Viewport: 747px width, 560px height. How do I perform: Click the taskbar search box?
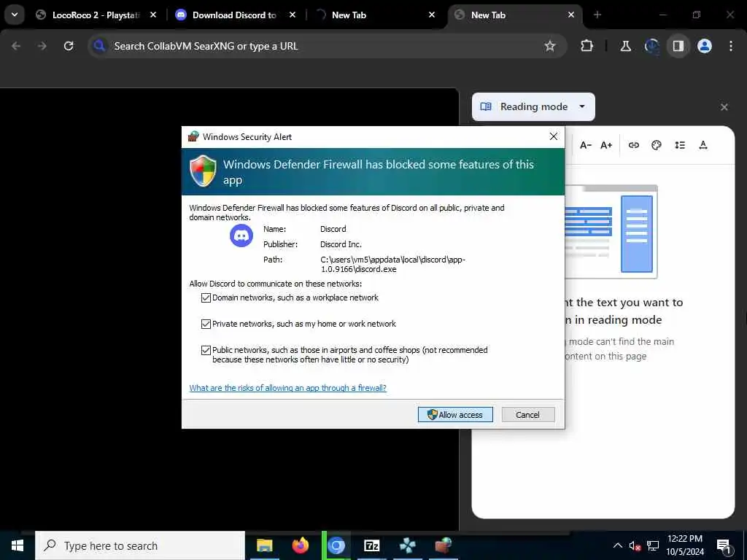[140, 545]
